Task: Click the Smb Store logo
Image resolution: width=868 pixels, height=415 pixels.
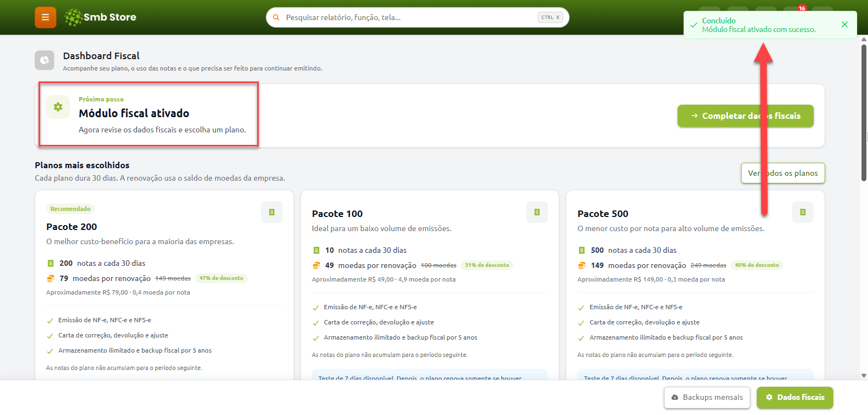Action: coord(100,17)
